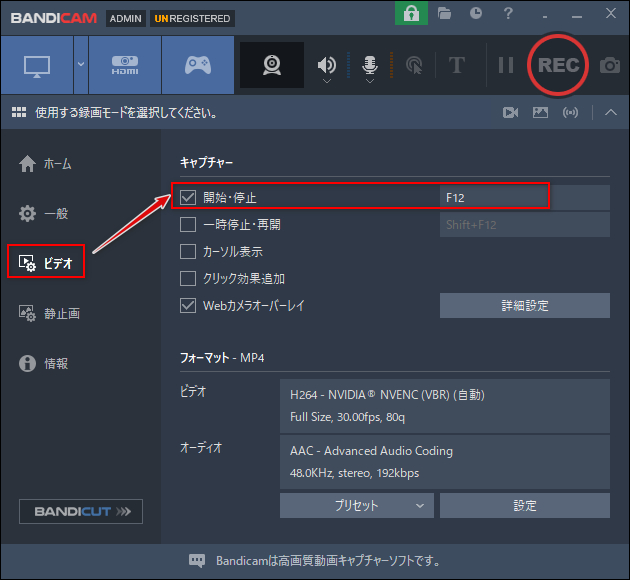Enable クリック効果追加 checkbox
Viewport: 630px width, 580px height.
(x=188, y=278)
